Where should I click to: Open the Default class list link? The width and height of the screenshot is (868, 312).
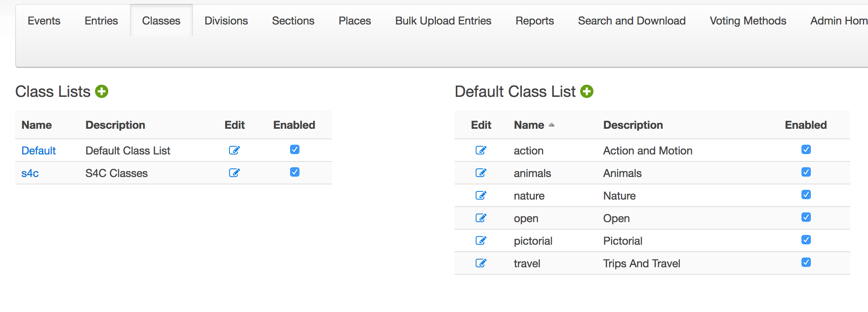click(38, 151)
